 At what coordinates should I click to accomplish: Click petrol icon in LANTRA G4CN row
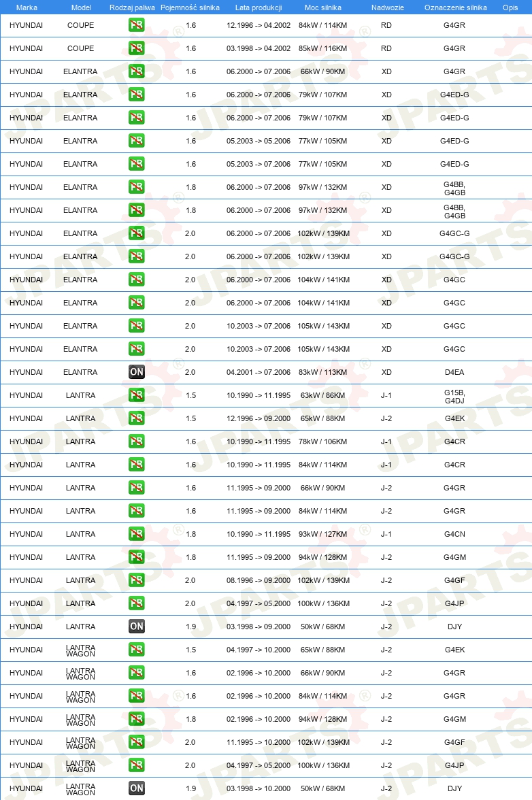tap(136, 534)
